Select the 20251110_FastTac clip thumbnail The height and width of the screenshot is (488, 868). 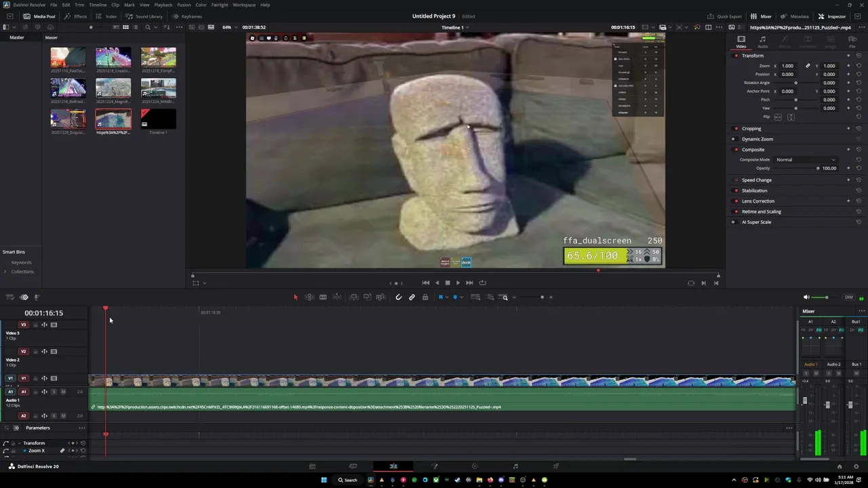click(68, 57)
